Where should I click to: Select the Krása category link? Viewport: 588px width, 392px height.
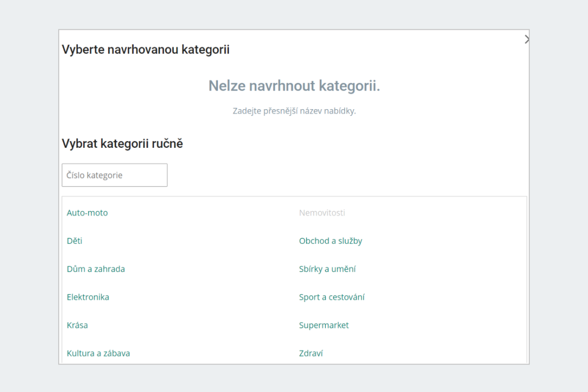point(77,325)
